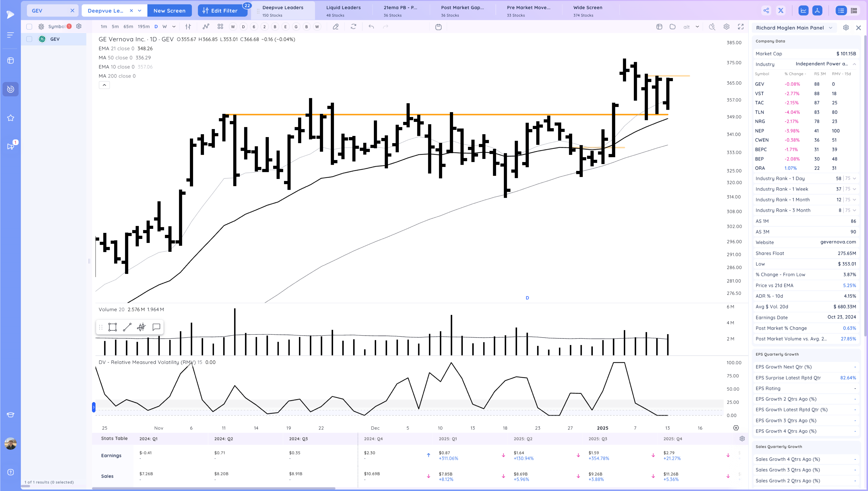Open the folder icon in chart toolbar

[672, 27]
